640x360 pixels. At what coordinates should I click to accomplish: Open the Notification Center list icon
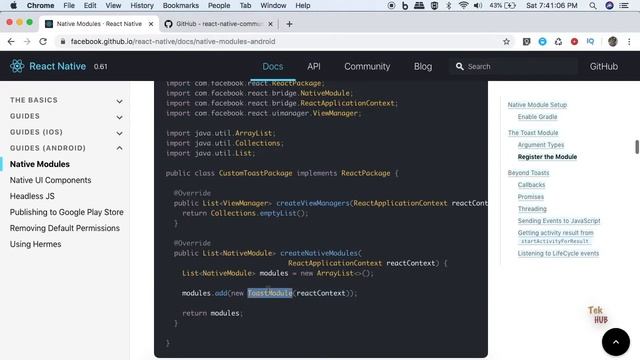[x=624, y=5]
